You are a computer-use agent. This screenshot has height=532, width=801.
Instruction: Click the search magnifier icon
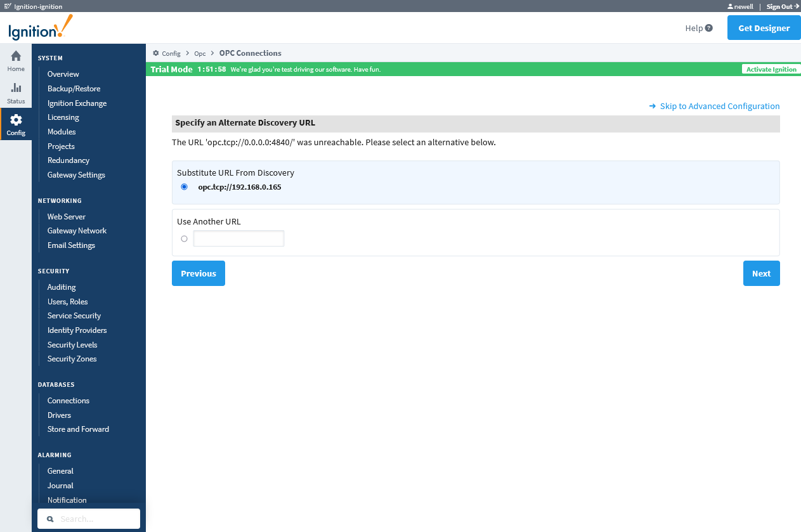(x=50, y=519)
